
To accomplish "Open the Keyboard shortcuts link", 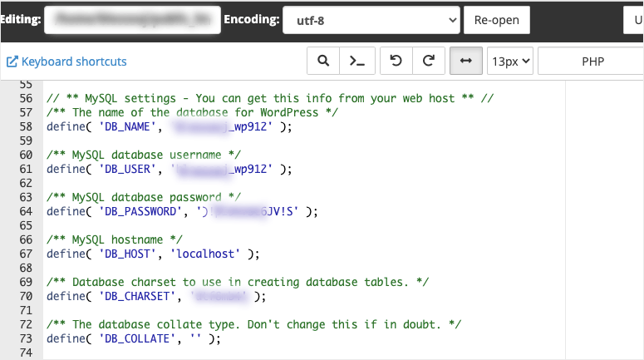I will pyautogui.click(x=74, y=62).
